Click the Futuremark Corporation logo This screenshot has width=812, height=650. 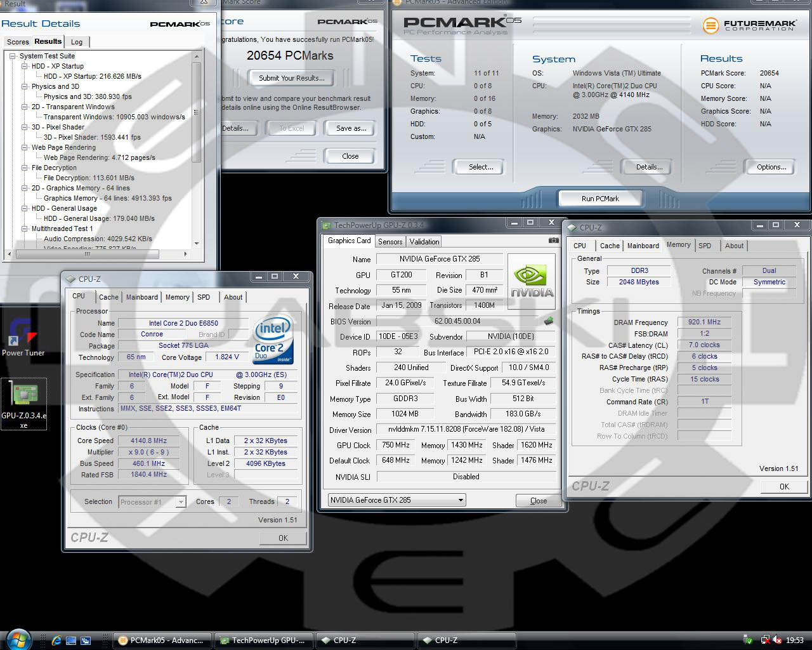point(749,25)
